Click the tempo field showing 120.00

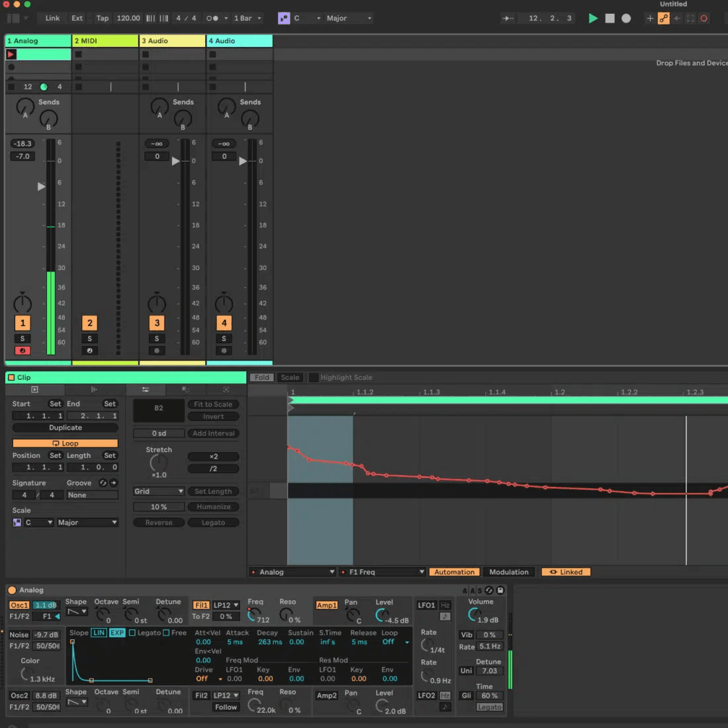tap(128, 18)
